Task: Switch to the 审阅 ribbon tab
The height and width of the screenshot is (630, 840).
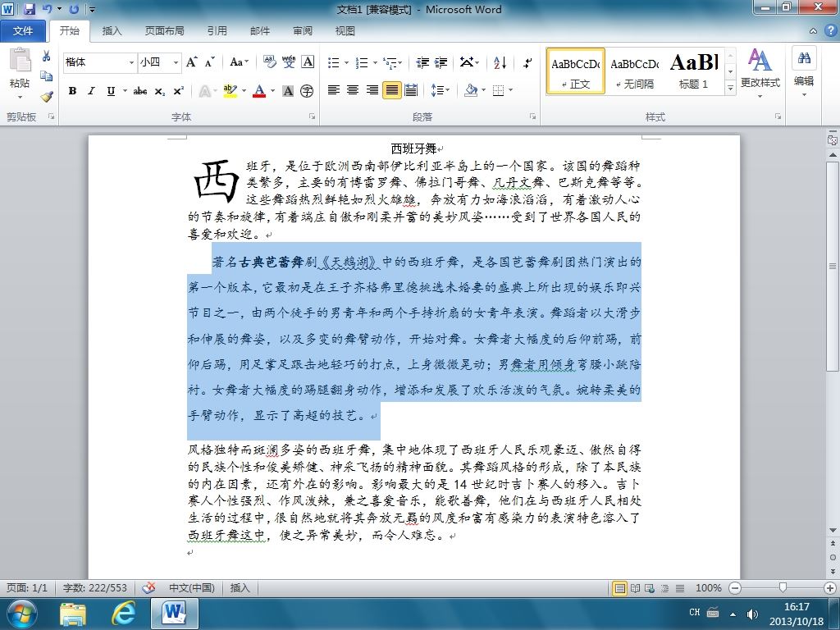Action: 303,31
